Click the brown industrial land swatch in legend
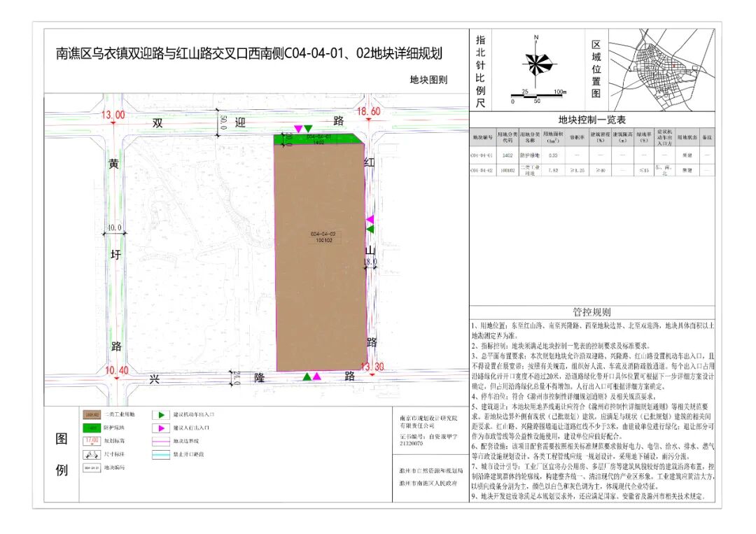756x534 pixels. pos(92,414)
